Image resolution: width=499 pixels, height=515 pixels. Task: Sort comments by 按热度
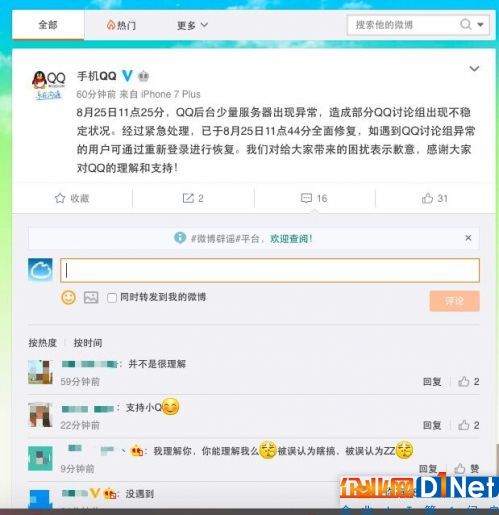(x=43, y=343)
